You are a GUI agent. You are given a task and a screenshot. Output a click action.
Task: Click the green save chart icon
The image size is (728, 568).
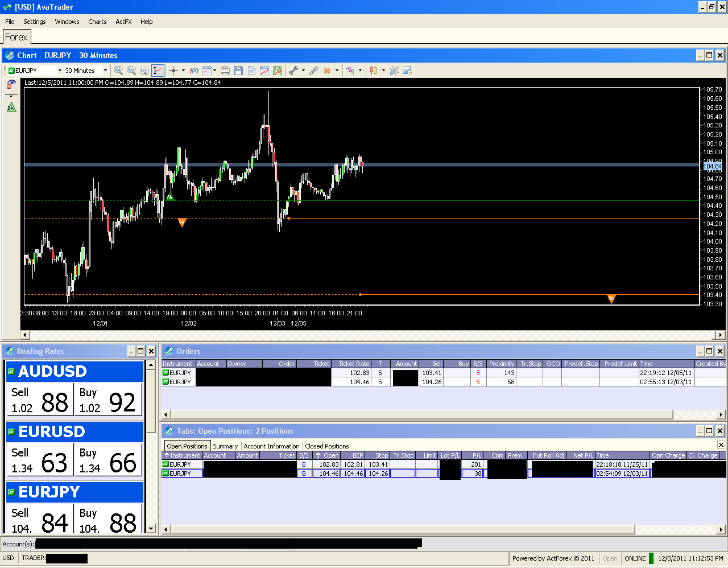coord(278,71)
